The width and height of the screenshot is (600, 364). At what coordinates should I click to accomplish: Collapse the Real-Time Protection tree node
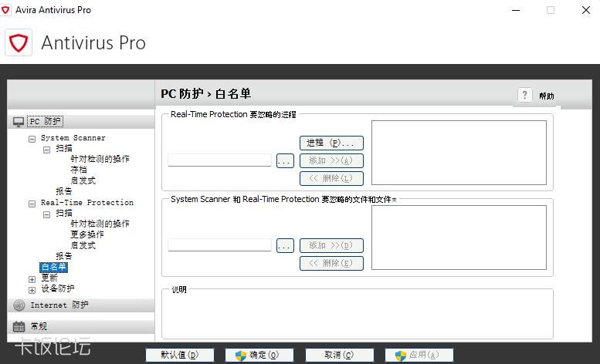click(32, 204)
